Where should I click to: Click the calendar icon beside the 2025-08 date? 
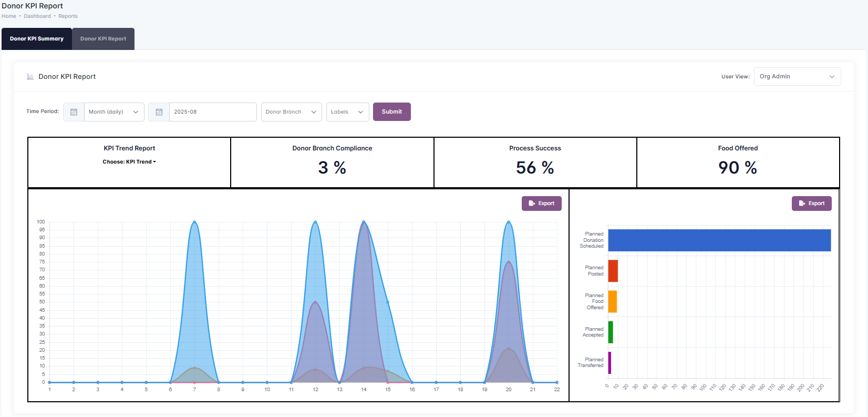coord(159,112)
